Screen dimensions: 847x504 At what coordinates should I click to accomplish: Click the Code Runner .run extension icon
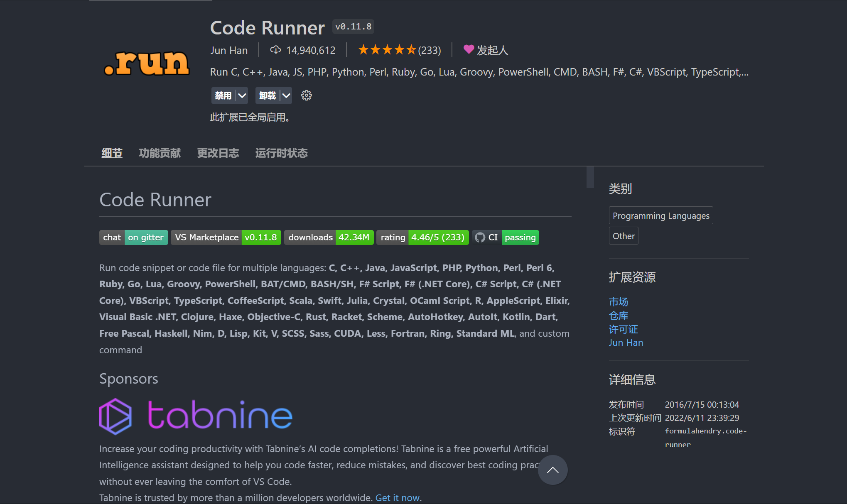[x=146, y=63]
